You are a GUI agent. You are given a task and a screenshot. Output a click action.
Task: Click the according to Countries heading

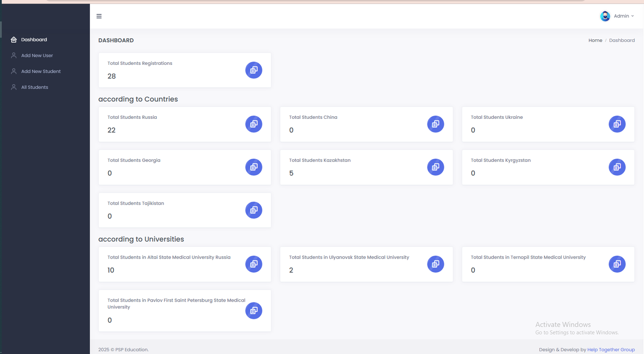[138, 99]
